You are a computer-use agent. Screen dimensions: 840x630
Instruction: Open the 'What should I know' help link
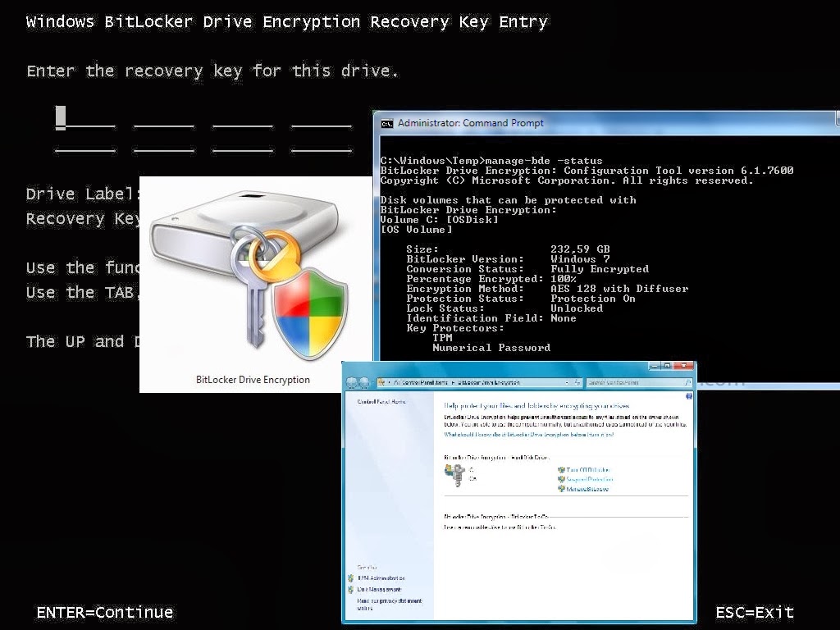[529, 435]
